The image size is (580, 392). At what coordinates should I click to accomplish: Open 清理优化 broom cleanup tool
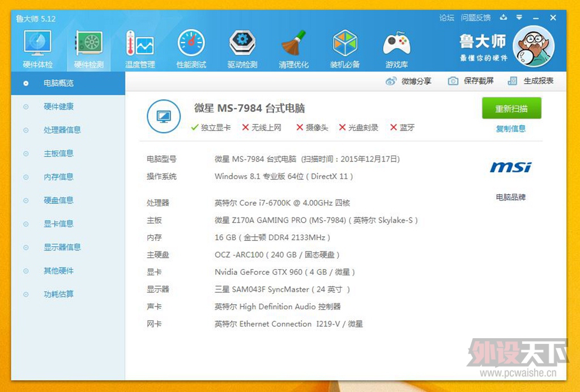pos(293,49)
